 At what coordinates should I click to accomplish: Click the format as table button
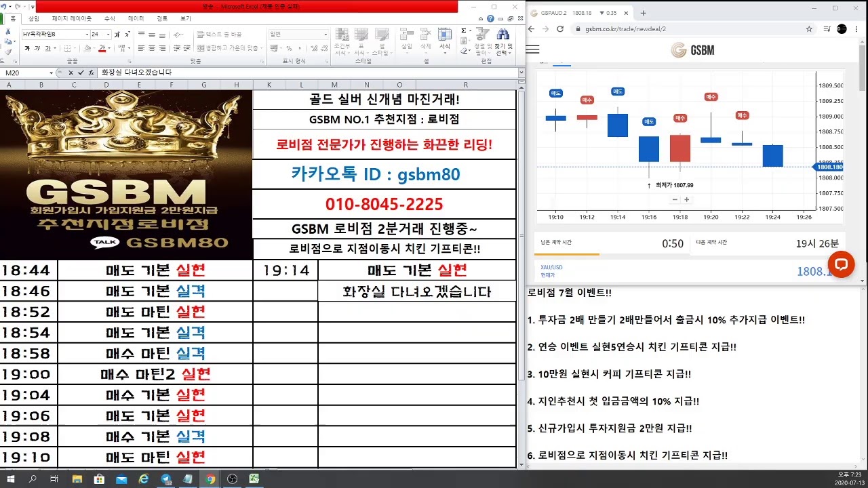pos(361,42)
